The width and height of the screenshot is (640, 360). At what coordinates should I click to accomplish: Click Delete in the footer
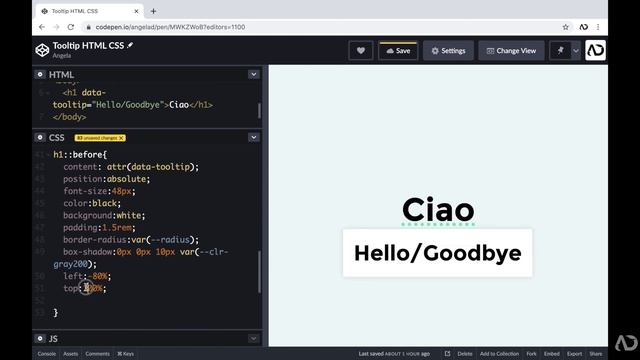(464, 354)
